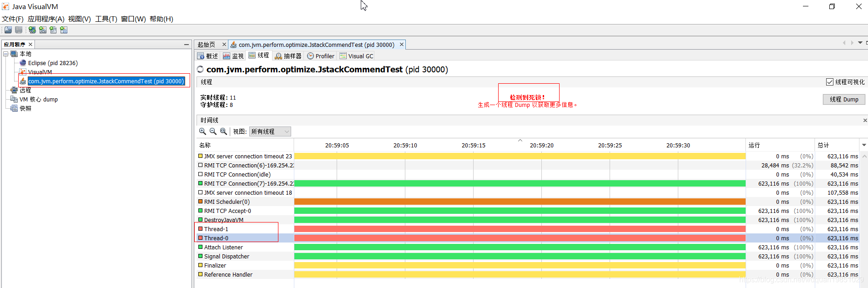Click the vertical scrollbar up arrow of thread table
Image resolution: width=868 pixels, height=288 pixels.
tap(864, 156)
